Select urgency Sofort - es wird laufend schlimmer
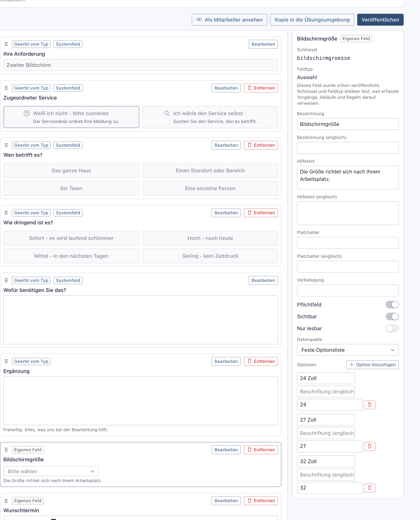Screen dimensions: 420x520 [x=71, y=238]
